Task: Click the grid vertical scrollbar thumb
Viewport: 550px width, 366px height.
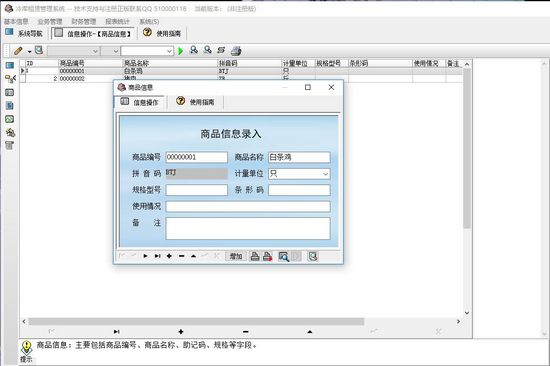Action: [x=467, y=148]
